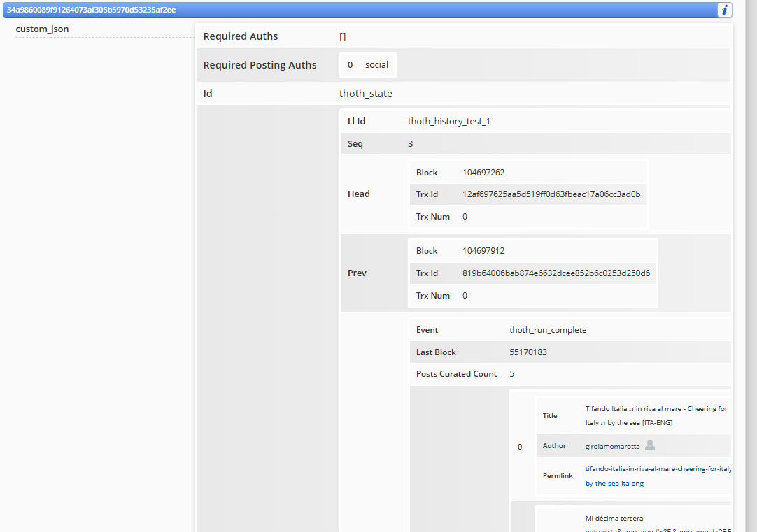The image size is (757, 532).
Task: Click the Required Posting Auths label
Action: (260, 65)
